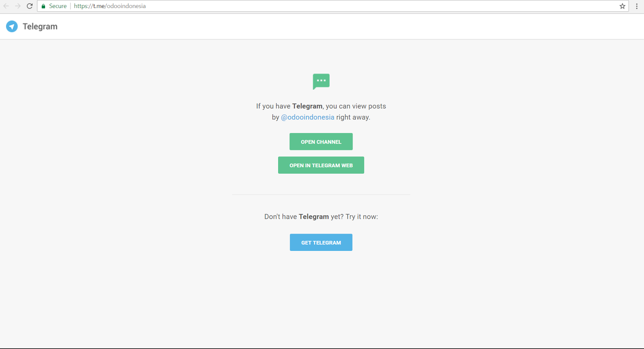Click the Secure label in address bar
Image resolution: width=644 pixels, height=349 pixels.
coord(58,6)
